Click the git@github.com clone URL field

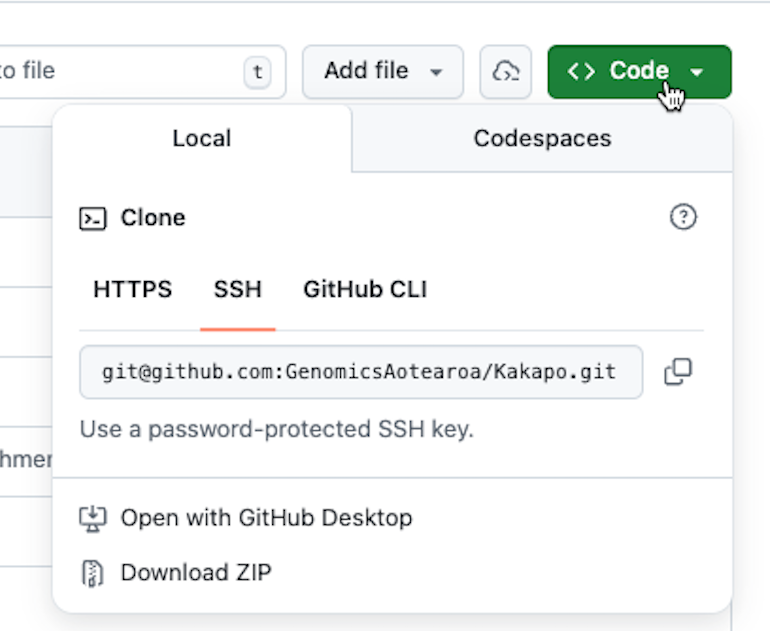[x=360, y=372]
